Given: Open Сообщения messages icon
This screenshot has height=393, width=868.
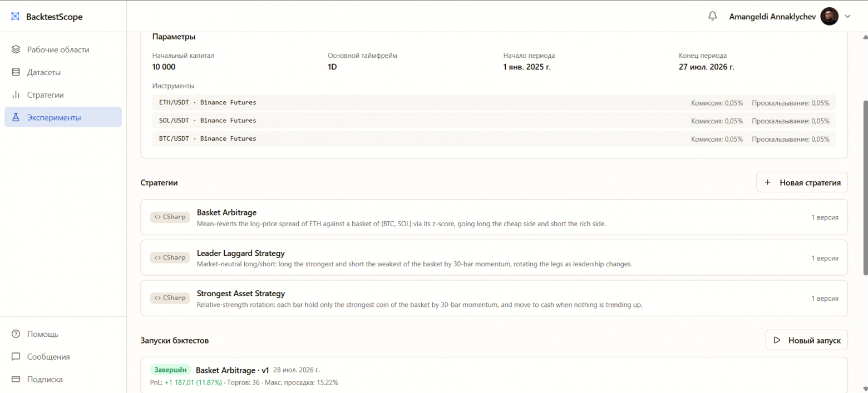Looking at the screenshot, I should (16, 357).
